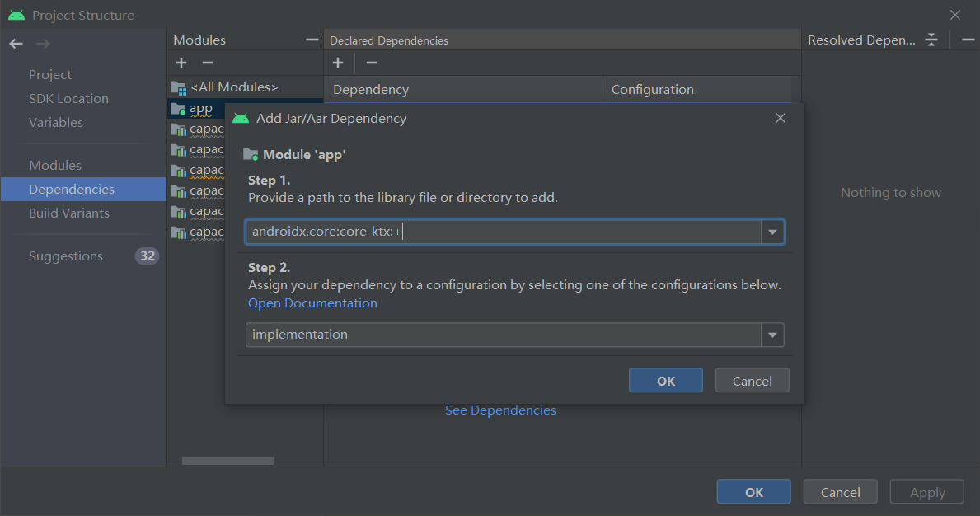Remove module using the Modules minus icon
The image size is (980, 516).
[208, 63]
